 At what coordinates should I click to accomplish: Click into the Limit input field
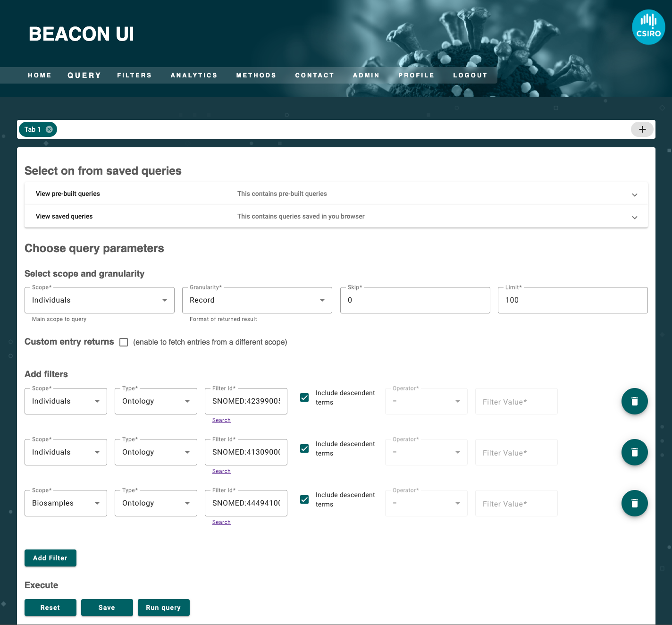572,300
